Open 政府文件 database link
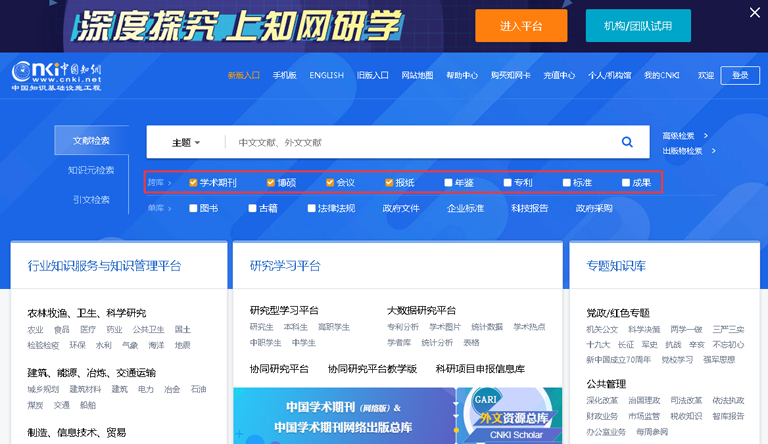 (401, 208)
